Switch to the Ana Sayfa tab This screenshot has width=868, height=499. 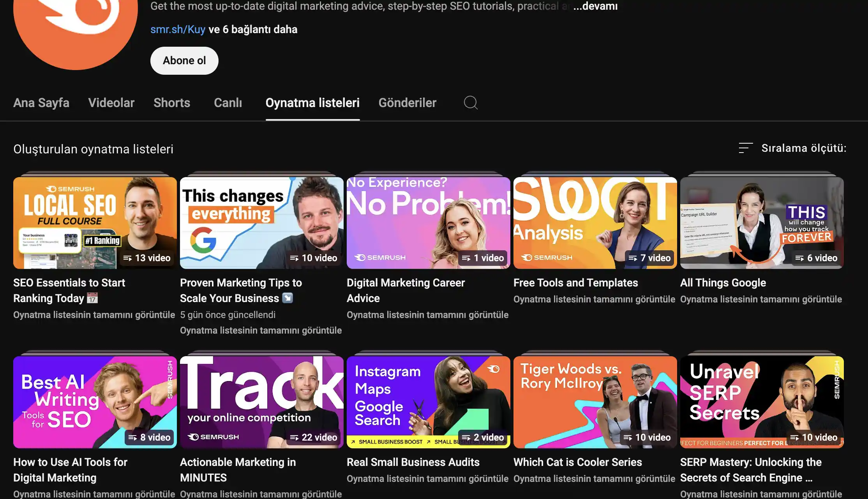click(41, 103)
